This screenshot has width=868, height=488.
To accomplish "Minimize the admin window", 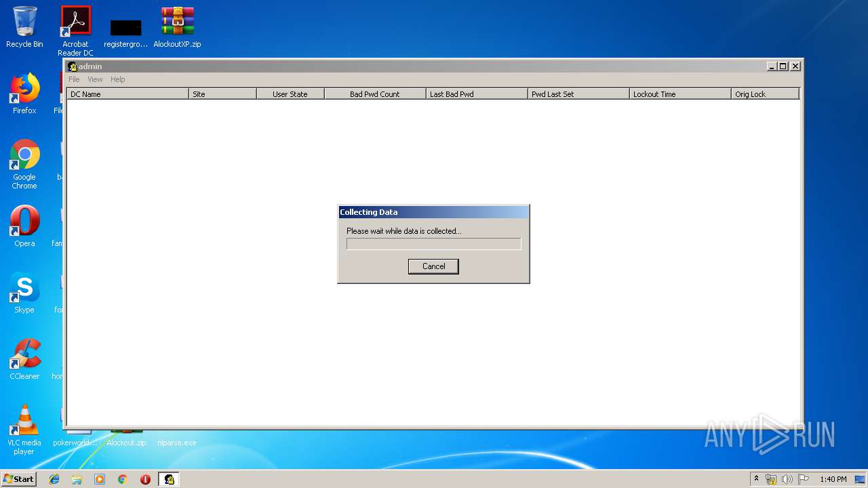I will point(772,66).
